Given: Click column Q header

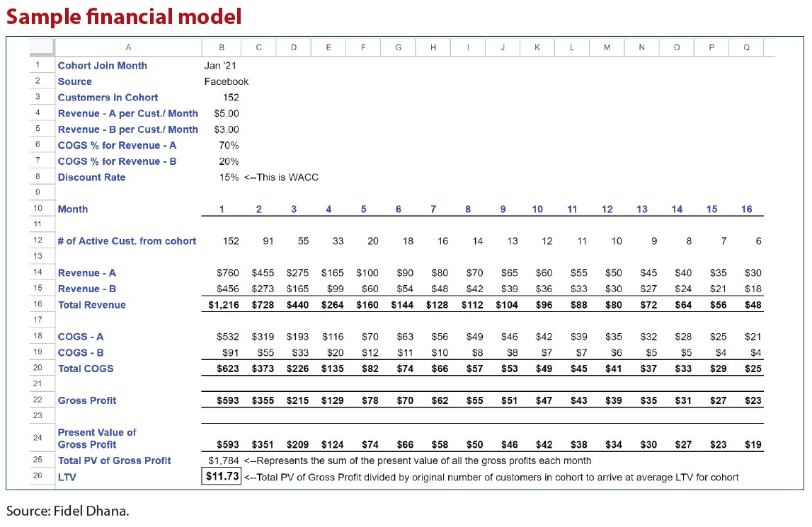Looking at the screenshot, I should (x=747, y=47).
